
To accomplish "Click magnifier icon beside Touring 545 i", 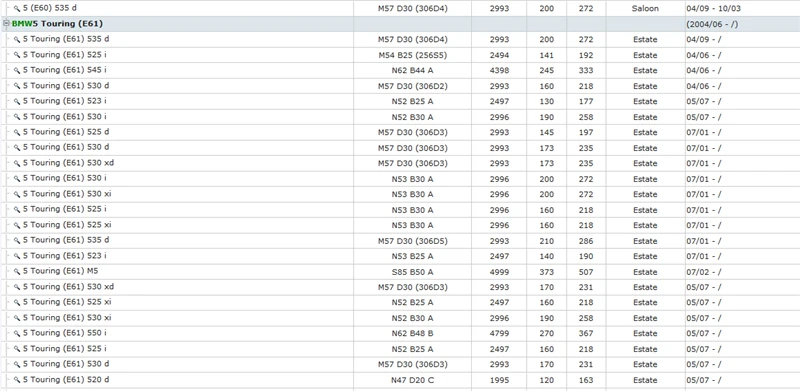I will coord(17,70).
